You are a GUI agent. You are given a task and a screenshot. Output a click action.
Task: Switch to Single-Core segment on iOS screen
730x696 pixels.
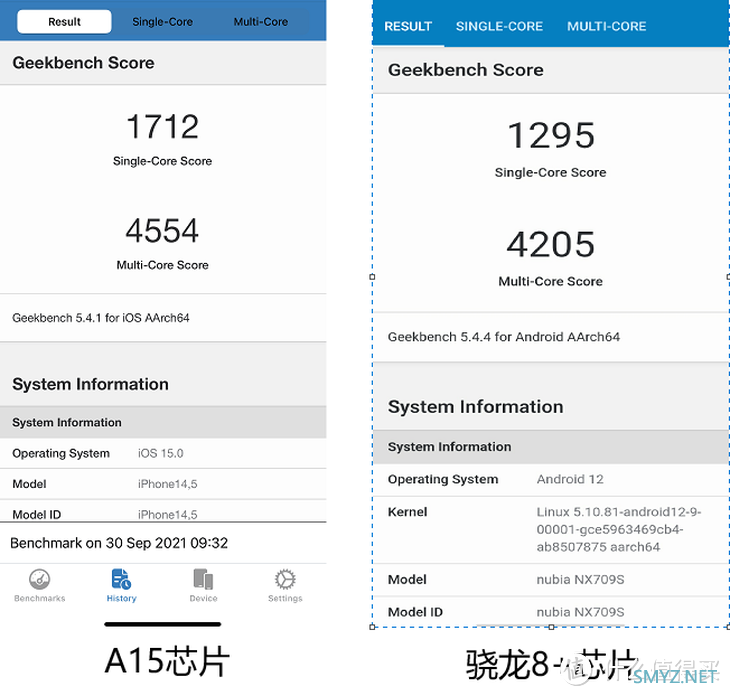[162, 22]
